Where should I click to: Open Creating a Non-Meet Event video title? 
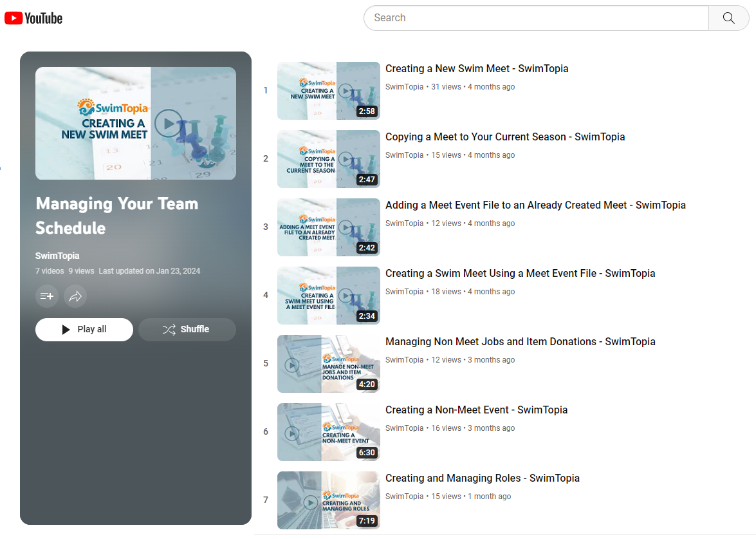point(476,410)
